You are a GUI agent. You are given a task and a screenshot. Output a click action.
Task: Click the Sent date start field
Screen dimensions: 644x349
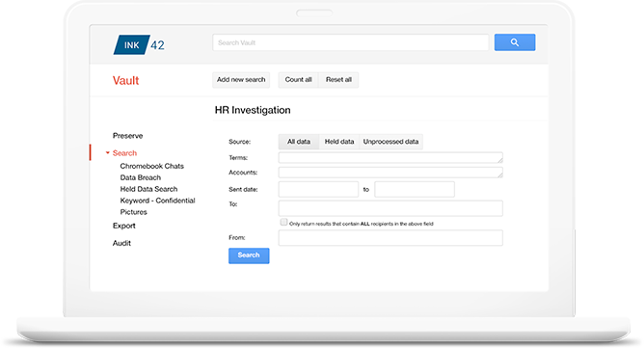pyautogui.click(x=318, y=189)
